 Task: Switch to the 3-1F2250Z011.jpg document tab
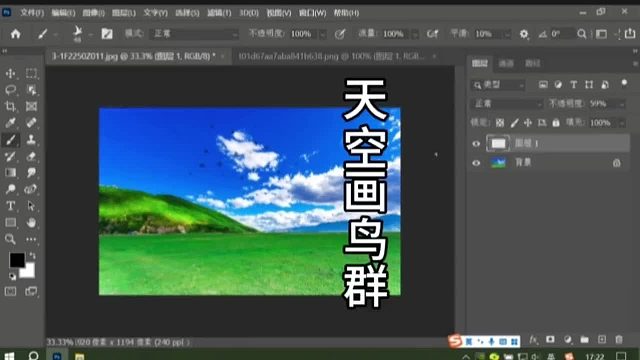(133, 56)
